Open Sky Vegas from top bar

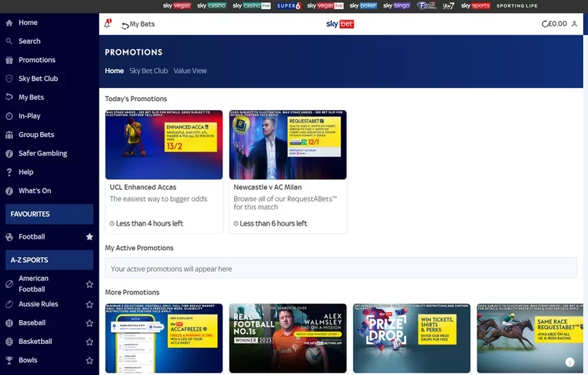coord(177,6)
